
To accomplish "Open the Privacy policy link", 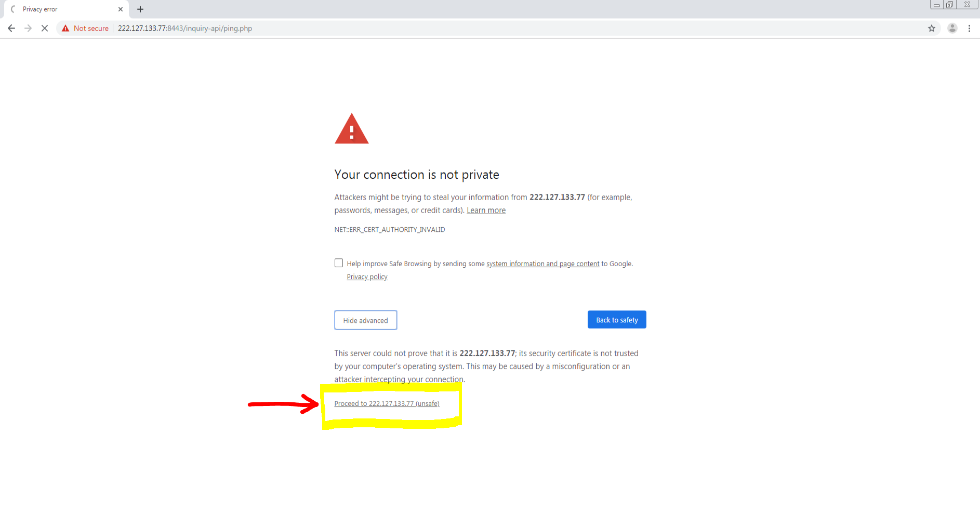I will coord(367,277).
